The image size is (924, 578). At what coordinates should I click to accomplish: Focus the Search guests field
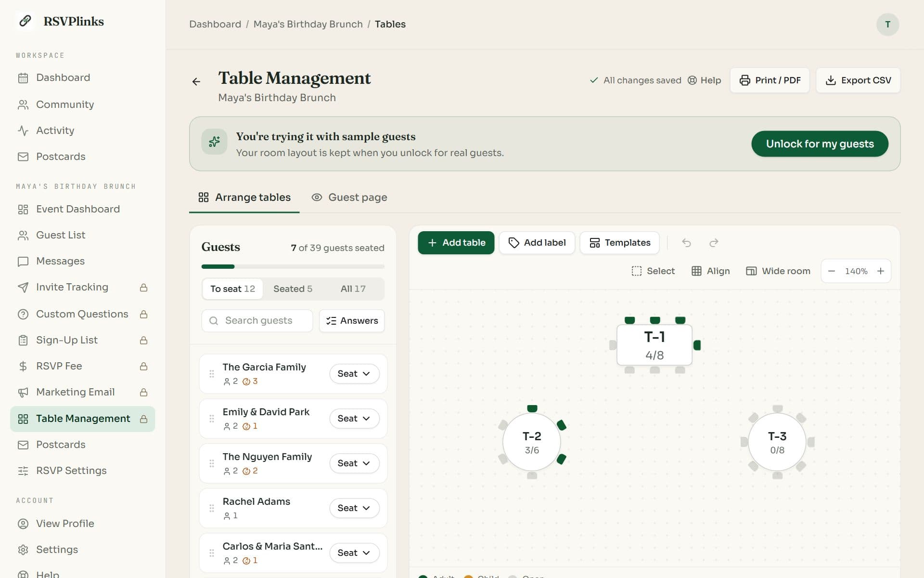[257, 321]
